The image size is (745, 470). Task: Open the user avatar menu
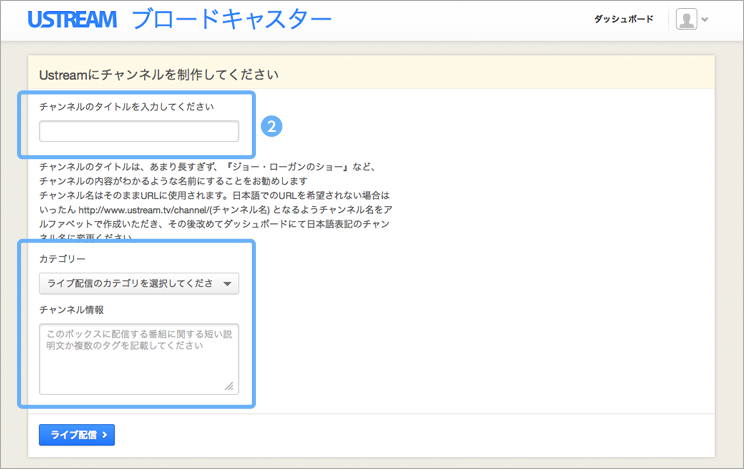click(x=686, y=19)
